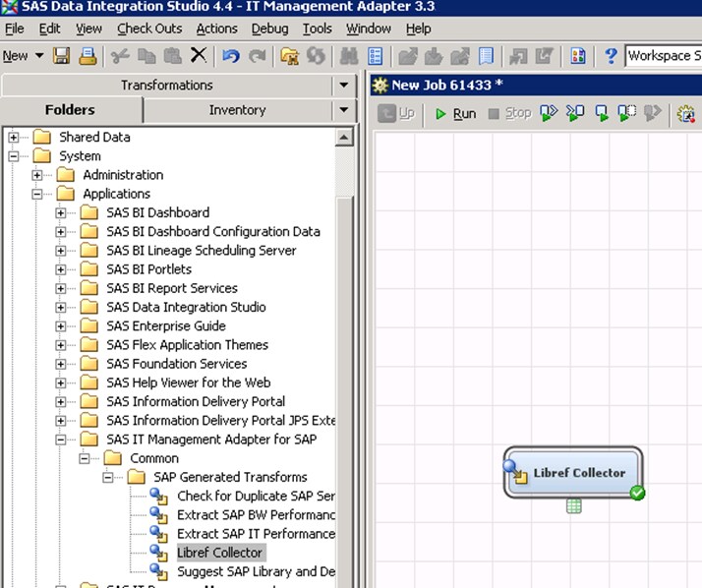Collapse the System folder tree node
702x588 pixels.
tap(14, 156)
